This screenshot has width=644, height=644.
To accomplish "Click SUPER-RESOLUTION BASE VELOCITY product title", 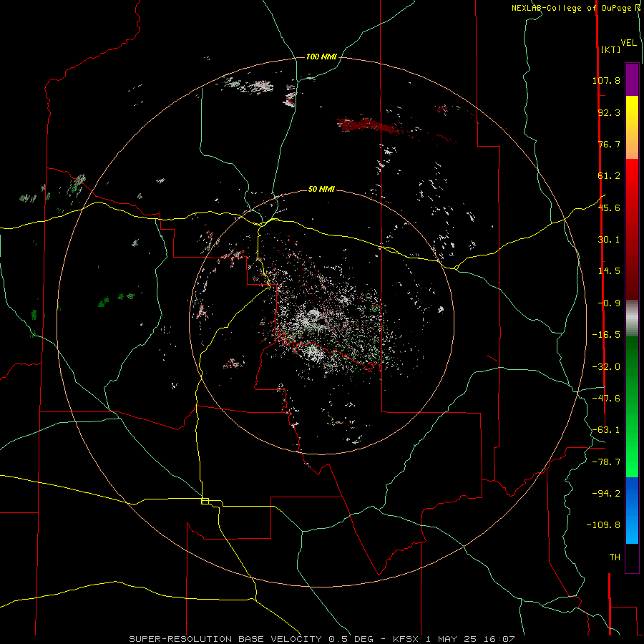I will [x=225, y=639].
